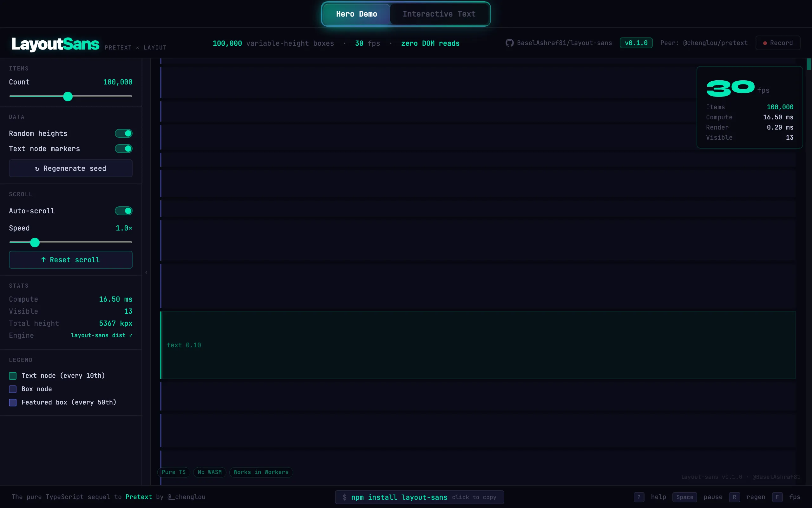Click the Box node legend swatch
Viewport: 812px width, 508px height.
13,389
